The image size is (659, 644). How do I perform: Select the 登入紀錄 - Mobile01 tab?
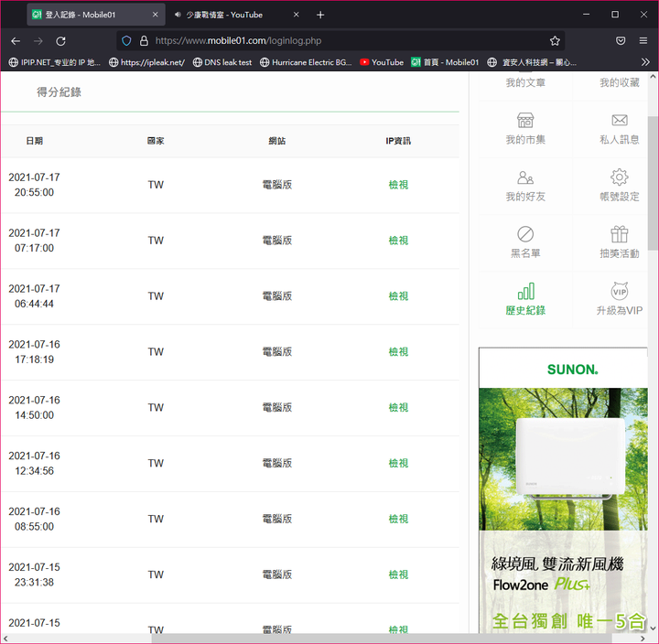tap(96, 15)
